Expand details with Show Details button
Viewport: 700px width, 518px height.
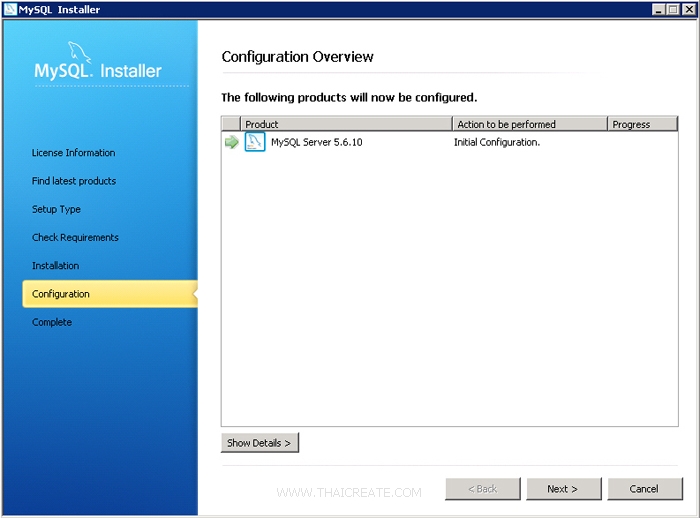pyautogui.click(x=260, y=443)
